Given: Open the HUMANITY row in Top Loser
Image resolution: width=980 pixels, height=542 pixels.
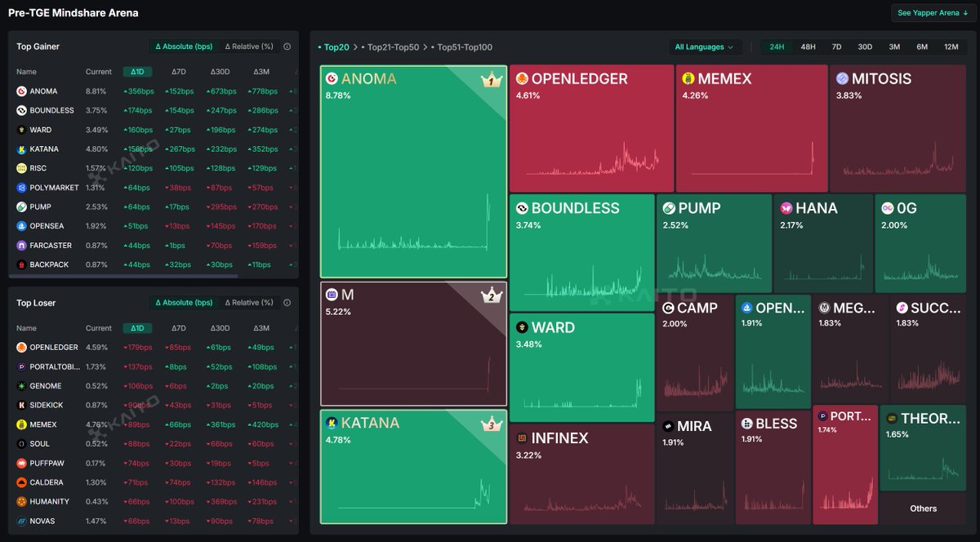Looking at the screenshot, I should point(154,502).
